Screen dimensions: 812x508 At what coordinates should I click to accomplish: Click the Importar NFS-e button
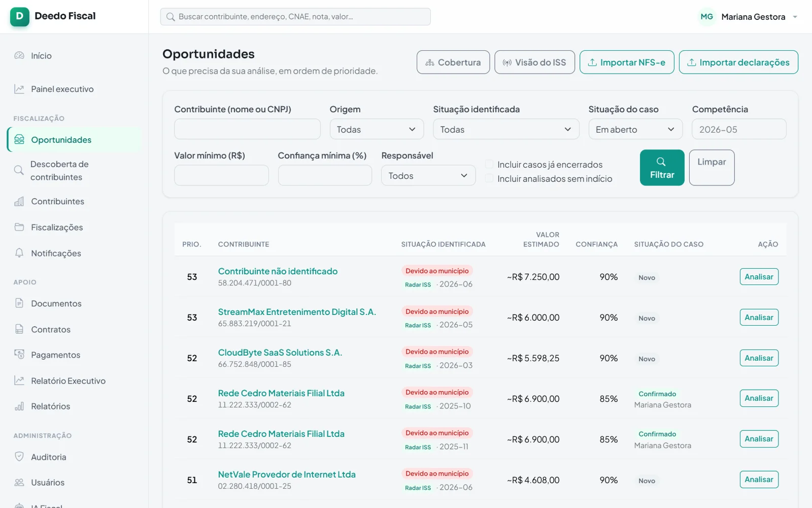pos(627,62)
